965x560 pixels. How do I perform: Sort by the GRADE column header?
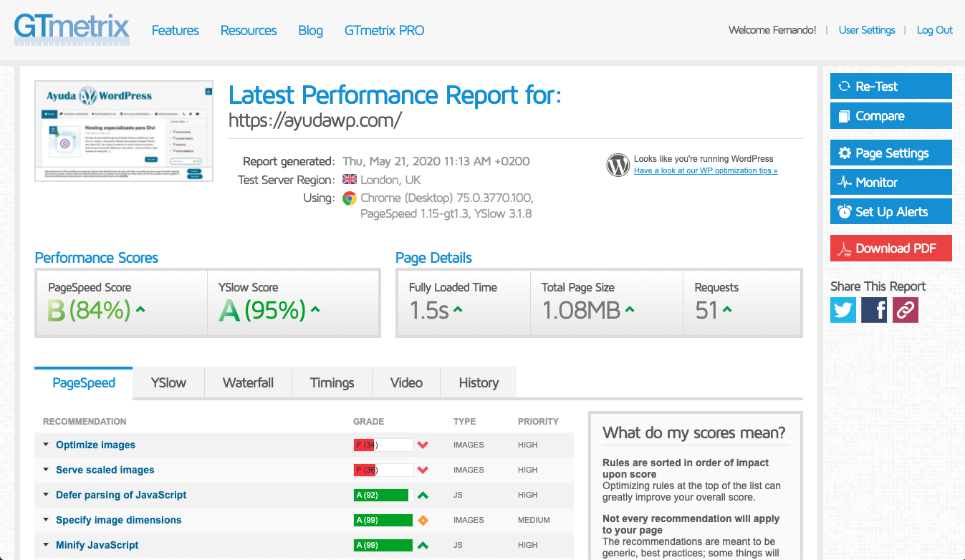click(x=369, y=422)
